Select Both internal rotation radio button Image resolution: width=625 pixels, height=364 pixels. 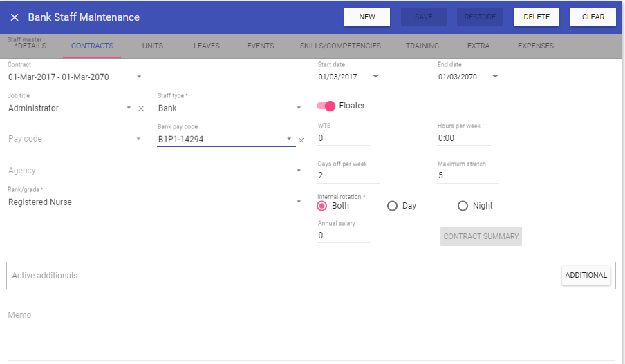[x=322, y=206]
